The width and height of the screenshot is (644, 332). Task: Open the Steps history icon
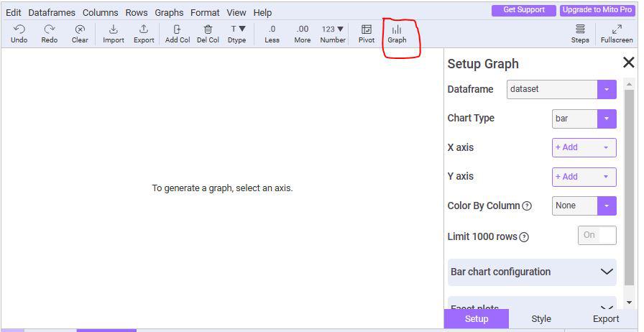click(580, 29)
